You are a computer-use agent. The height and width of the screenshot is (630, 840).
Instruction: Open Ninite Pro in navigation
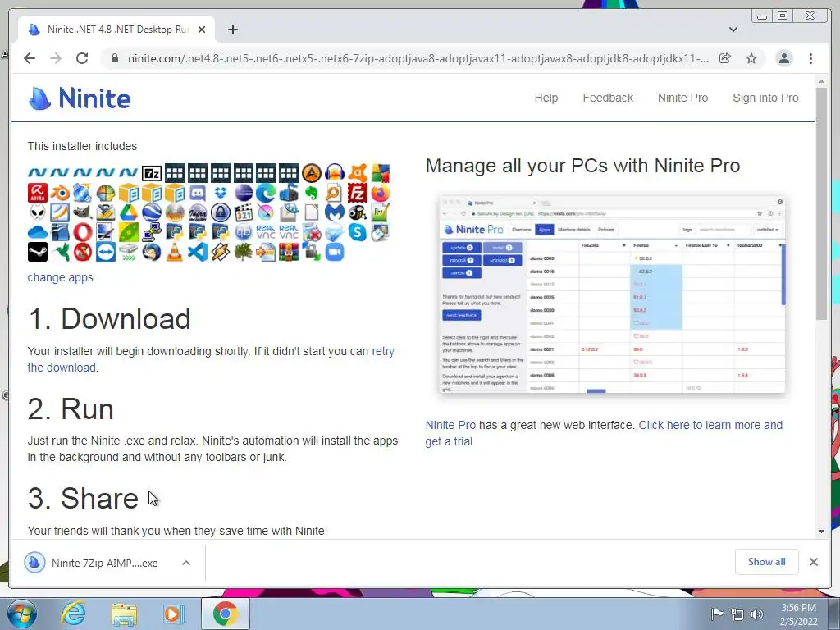(682, 98)
